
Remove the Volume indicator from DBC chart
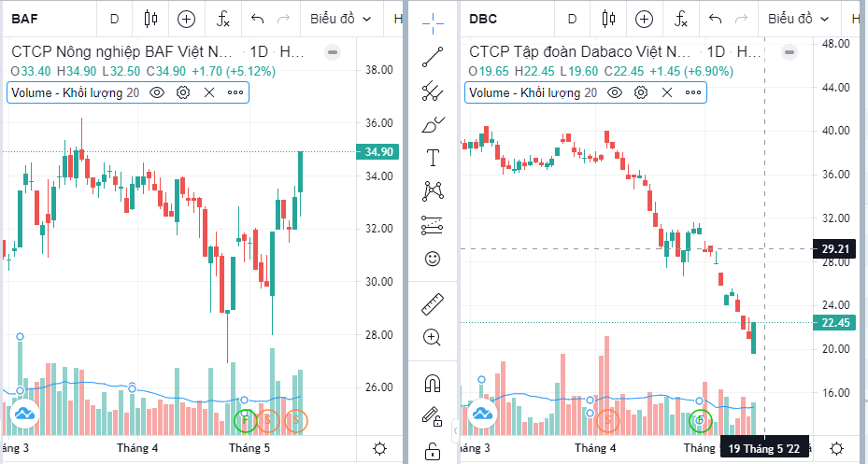pos(667,92)
